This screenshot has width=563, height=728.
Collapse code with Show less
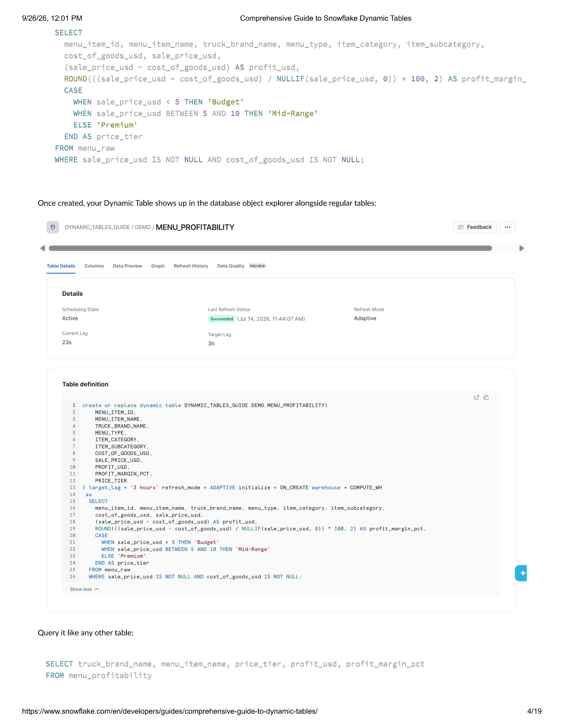click(x=84, y=589)
